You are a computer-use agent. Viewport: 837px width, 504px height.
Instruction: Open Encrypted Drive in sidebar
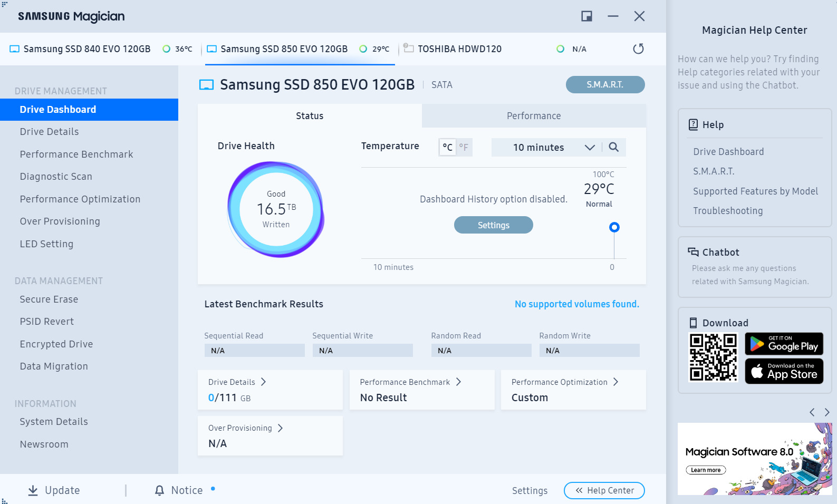[x=89, y=344]
